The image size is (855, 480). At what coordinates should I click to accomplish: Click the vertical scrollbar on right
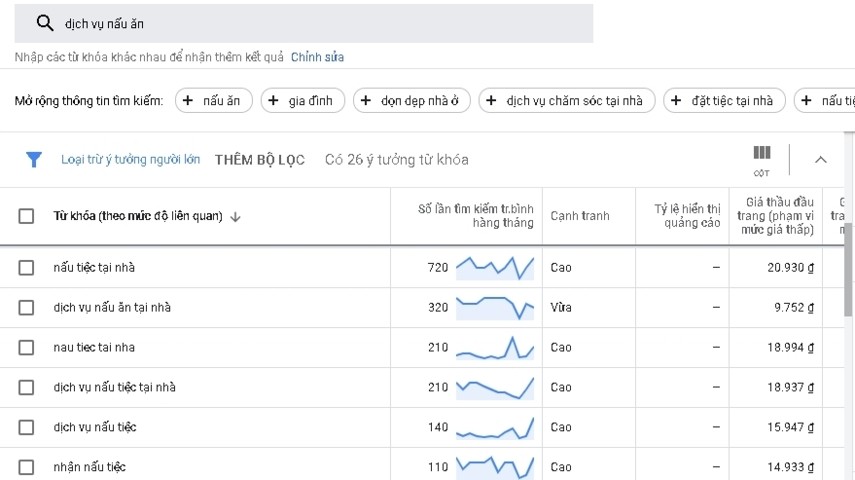(x=850, y=270)
